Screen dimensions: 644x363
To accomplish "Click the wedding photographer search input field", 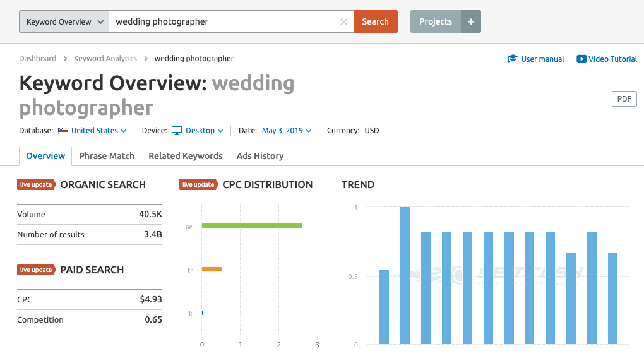I will [x=231, y=21].
